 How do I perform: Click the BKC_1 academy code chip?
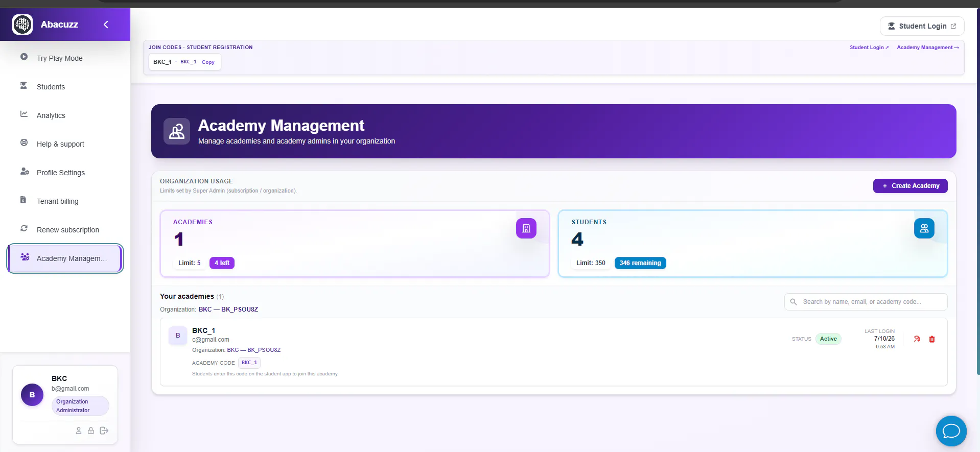(x=249, y=363)
